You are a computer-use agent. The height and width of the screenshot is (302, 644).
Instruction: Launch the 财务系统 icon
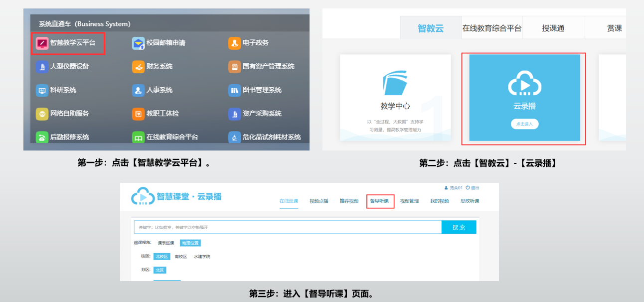click(x=138, y=66)
